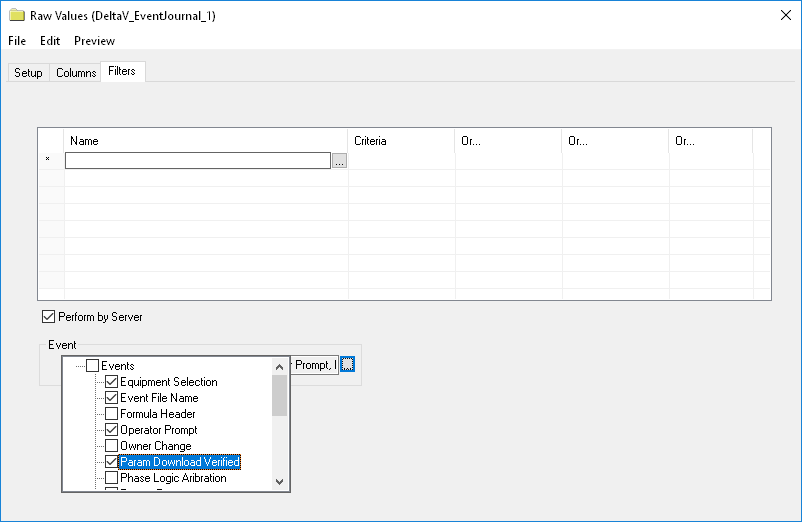Select the Formula Header tree label
802x522 pixels.
158,414
